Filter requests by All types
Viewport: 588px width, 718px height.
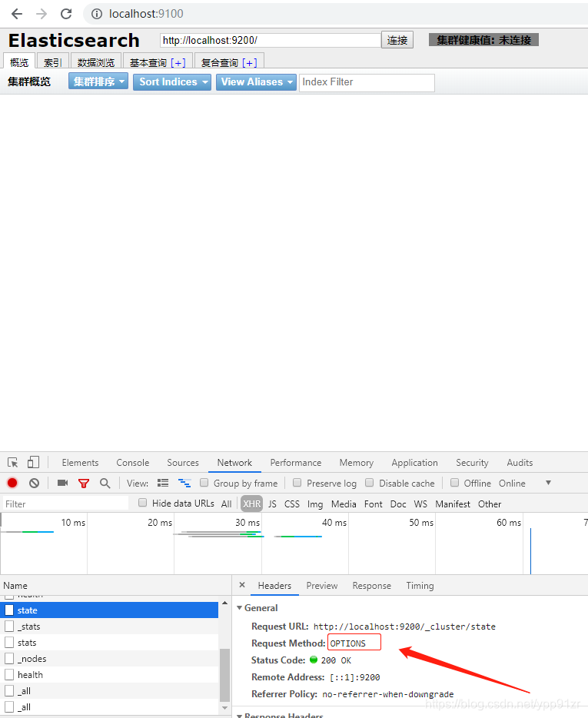tap(226, 504)
